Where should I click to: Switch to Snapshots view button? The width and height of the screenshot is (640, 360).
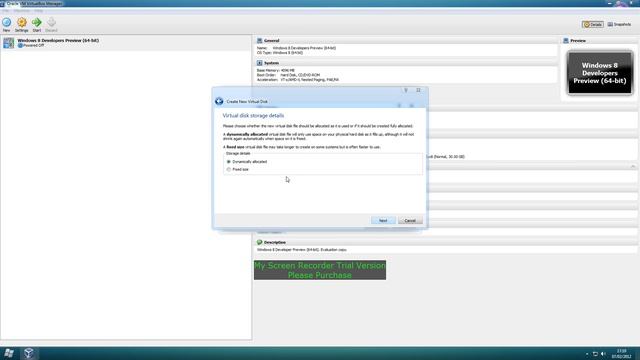620,24
